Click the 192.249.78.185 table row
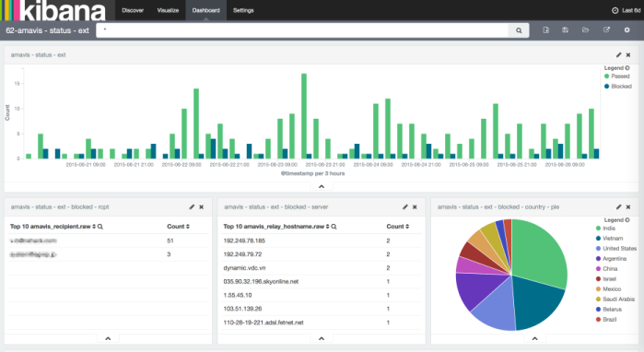Screen dimensions: 644x352 click(322, 241)
